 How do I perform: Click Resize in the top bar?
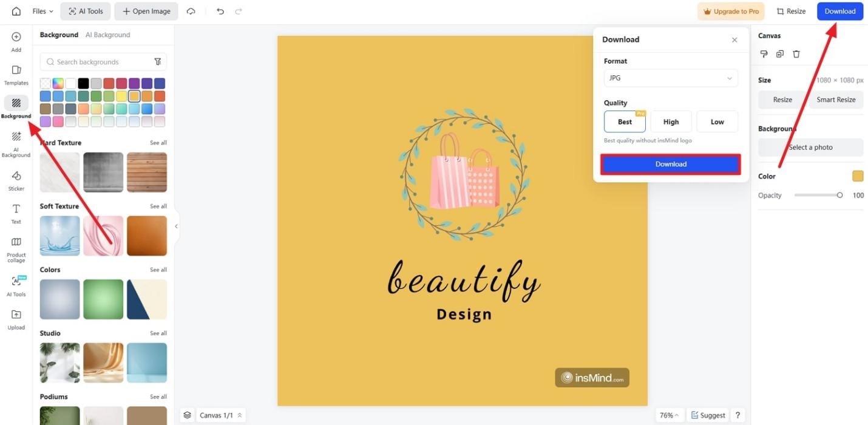pyautogui.click(x=792, y=11)
